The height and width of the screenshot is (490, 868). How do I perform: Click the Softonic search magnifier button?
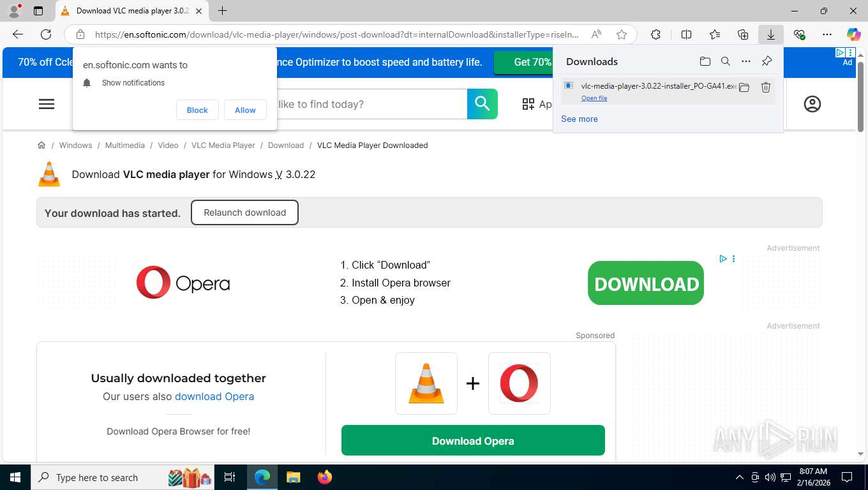coord(483,104)
